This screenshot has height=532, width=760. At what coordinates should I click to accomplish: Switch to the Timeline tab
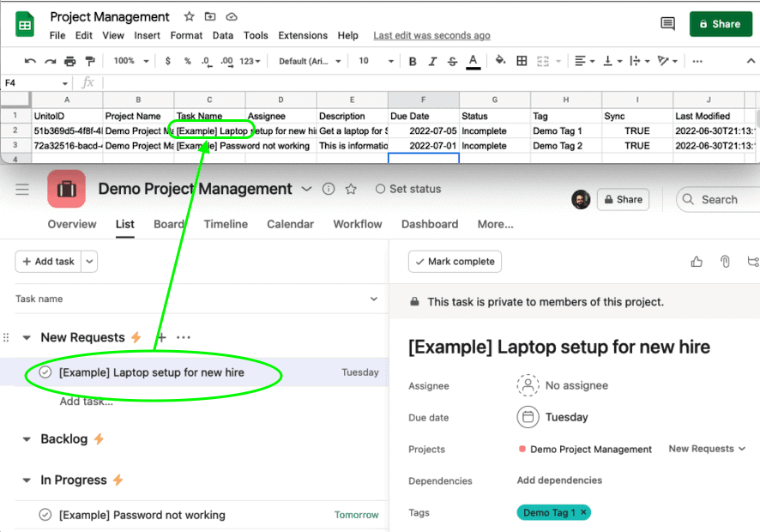click(226, 224)
